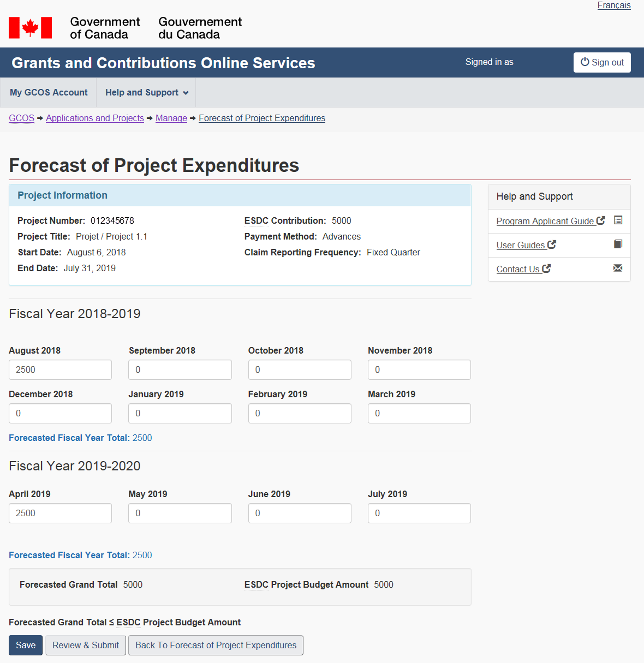Focus the August 2018 amount field
Viewport: 644px width, 663px height.
[60, 370]
